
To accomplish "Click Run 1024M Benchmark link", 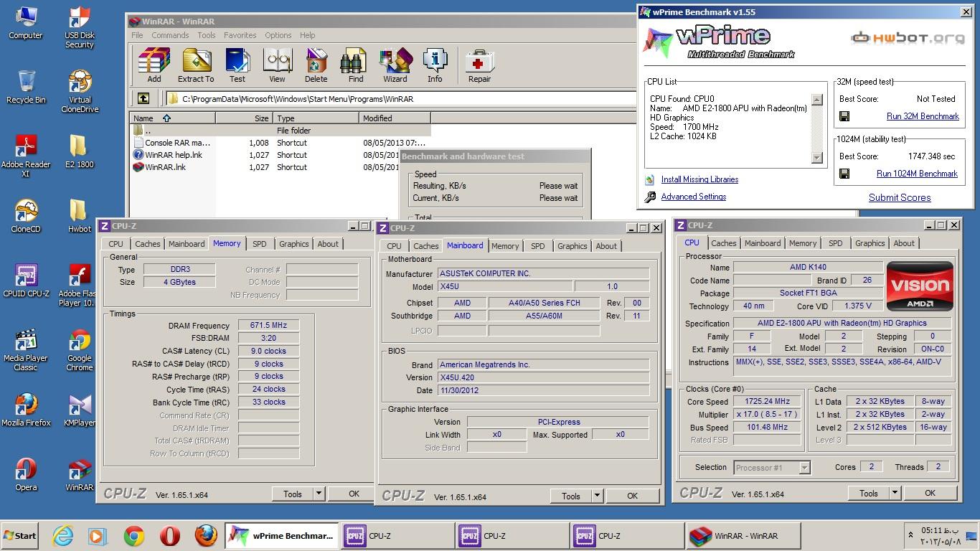I will click(917, 174).
